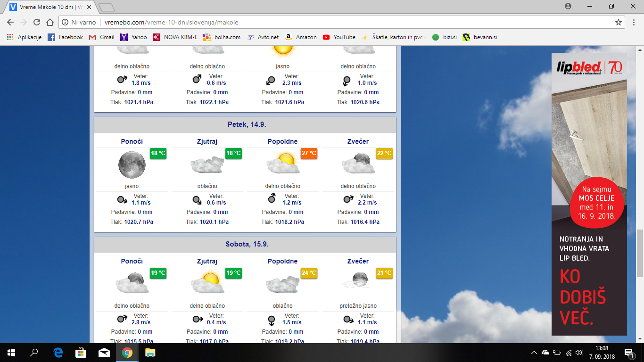Select the Petek Ponoči full moon icon
Viewport: 644px width, 362px height.
132,165
